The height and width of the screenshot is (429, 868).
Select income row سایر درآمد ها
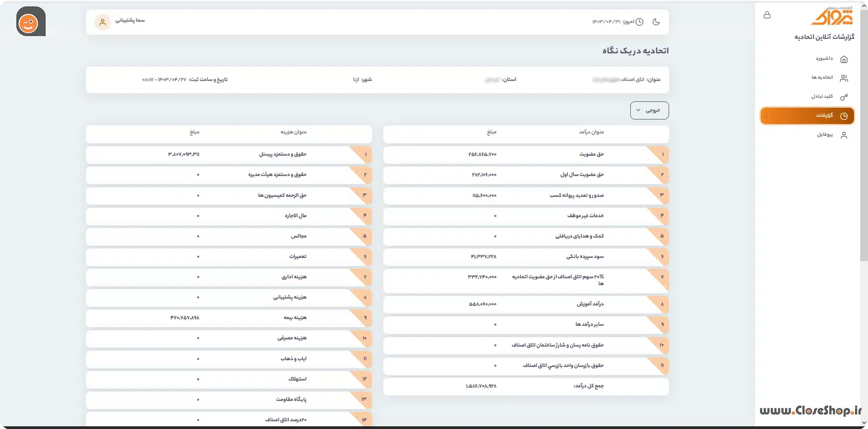click(526, 325)
